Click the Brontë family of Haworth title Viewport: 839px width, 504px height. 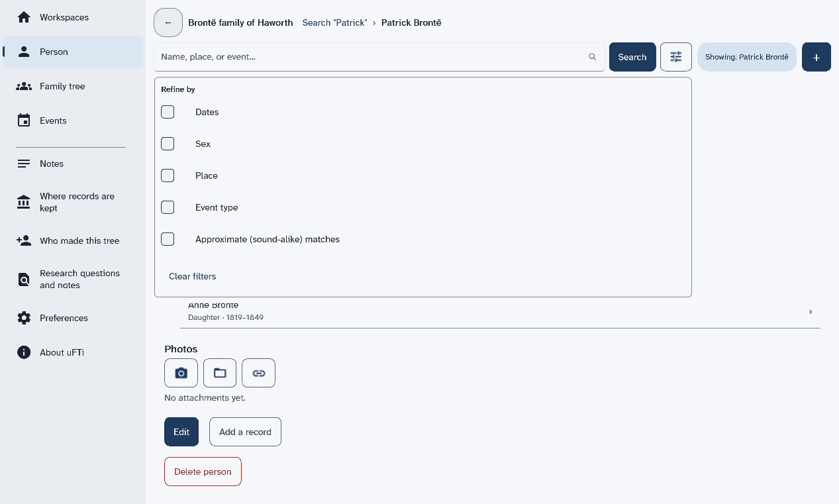point(240,23)
